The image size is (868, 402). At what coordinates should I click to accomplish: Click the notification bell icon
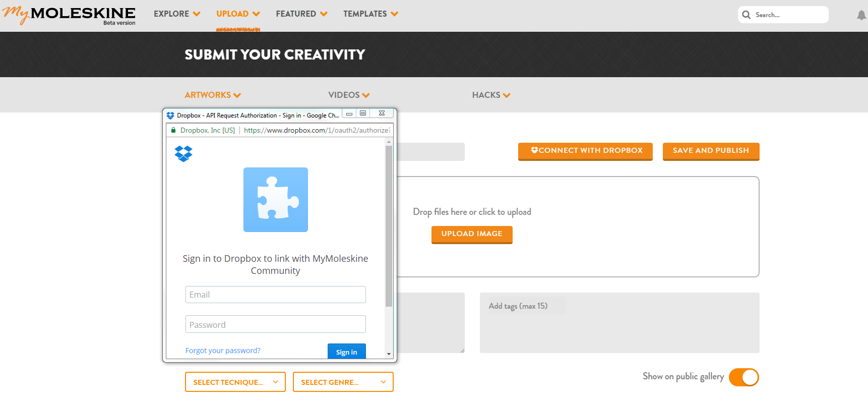861,16
